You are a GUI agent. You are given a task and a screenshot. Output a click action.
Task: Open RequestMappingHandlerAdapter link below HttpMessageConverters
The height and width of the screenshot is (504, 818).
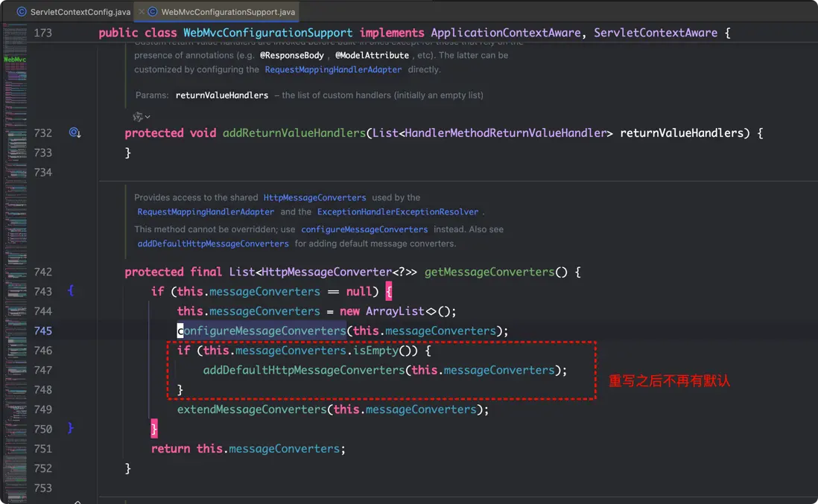(x=206, y=211)
